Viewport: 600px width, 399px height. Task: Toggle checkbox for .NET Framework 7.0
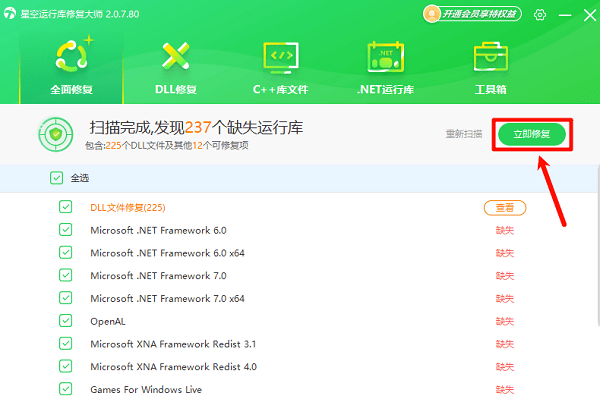point(65,275)
